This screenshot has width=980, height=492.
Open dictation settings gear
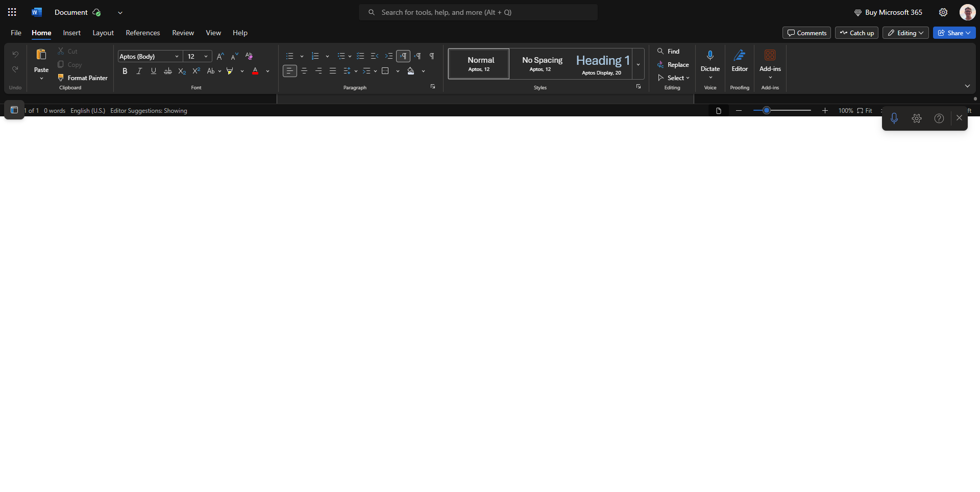[x=917, y=118]
